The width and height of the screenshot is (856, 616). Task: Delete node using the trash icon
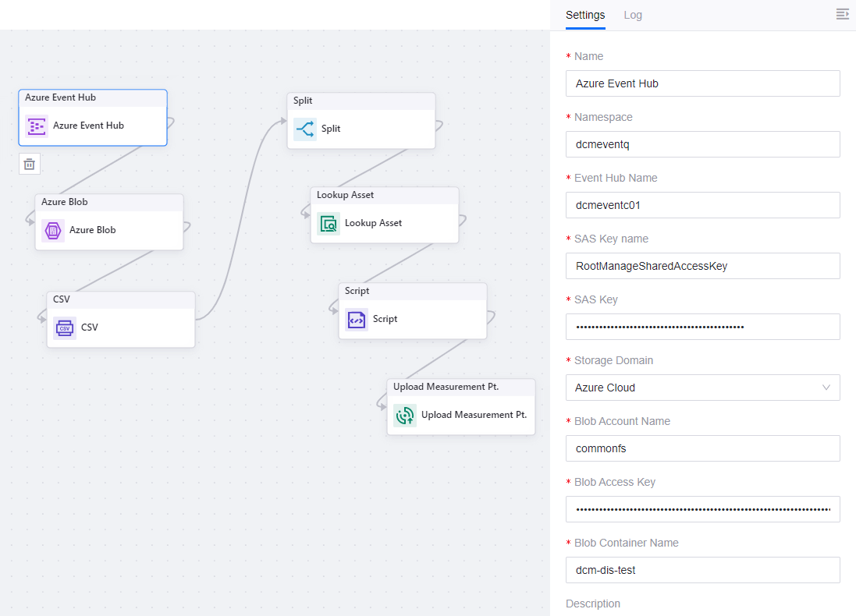pos(29,164)
